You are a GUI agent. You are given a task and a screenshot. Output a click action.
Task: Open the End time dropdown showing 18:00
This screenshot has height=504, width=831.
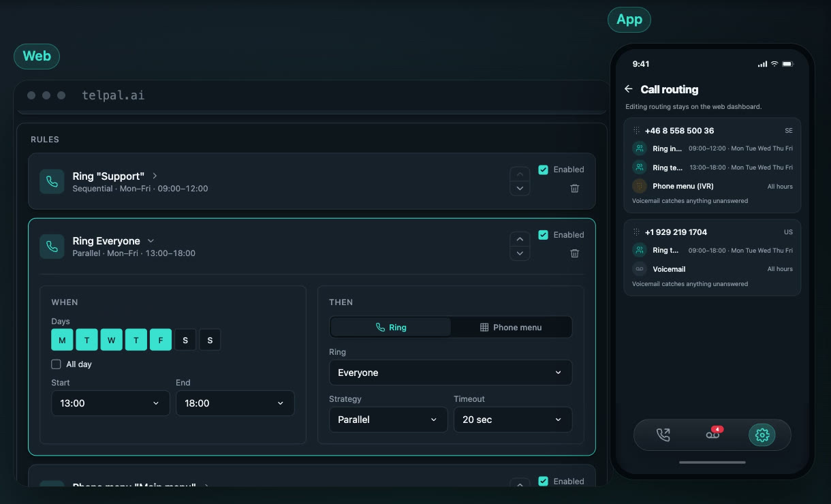pos(235,403)
